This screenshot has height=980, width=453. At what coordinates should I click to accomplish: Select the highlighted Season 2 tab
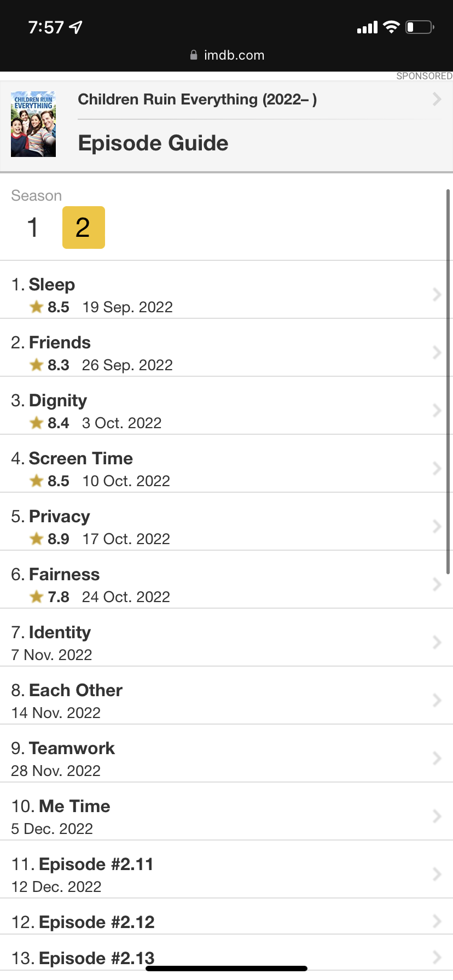pos(83,227)
